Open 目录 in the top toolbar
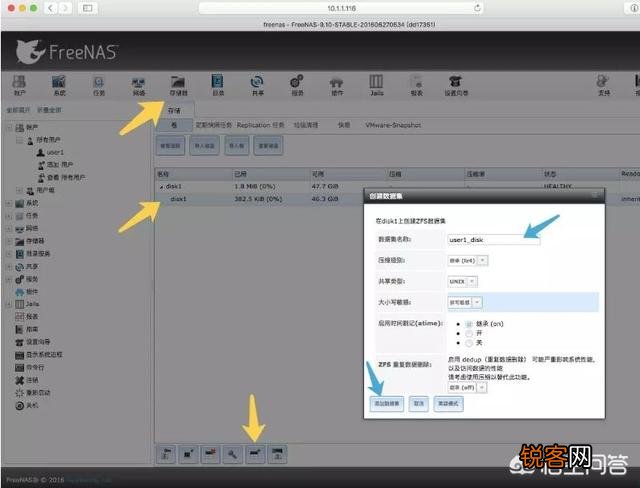The image size is (640, 488). tap(218, 85)
